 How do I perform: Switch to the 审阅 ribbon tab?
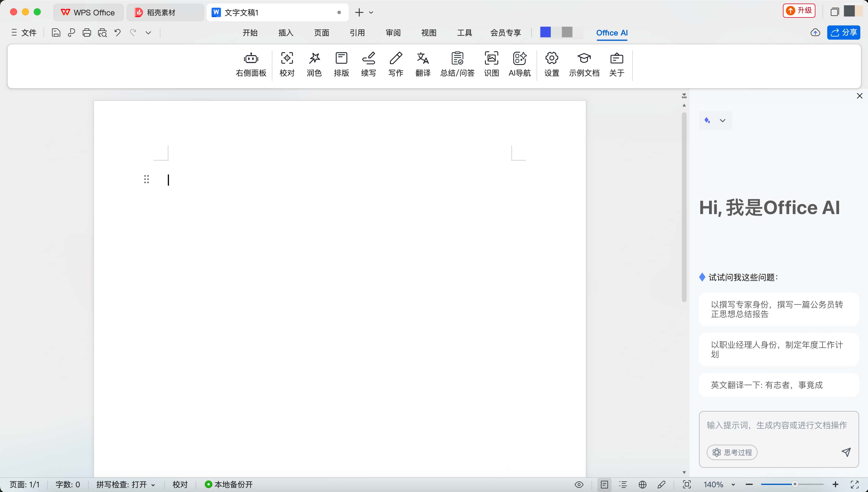point(393,33)
